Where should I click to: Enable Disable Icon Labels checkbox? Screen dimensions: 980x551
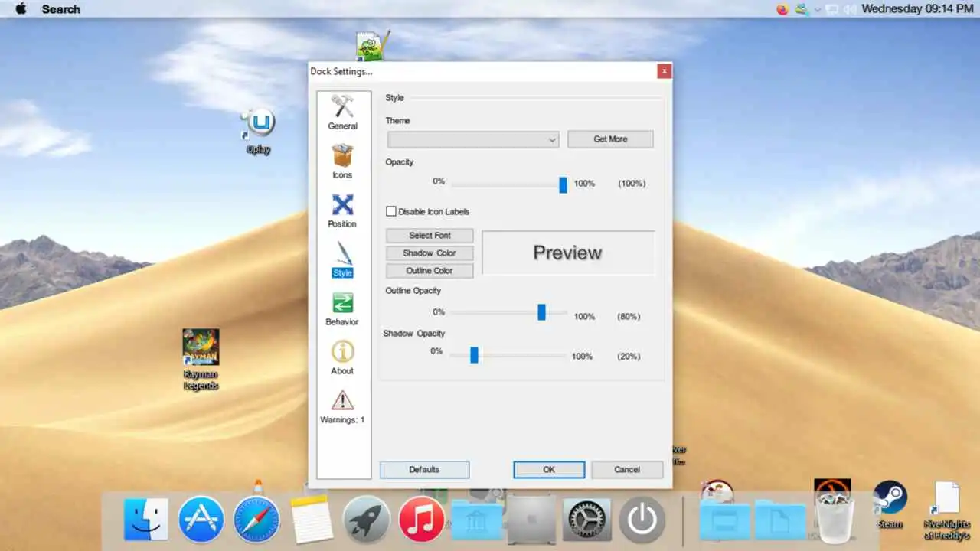pyautogui.click(x=391, y=211)
